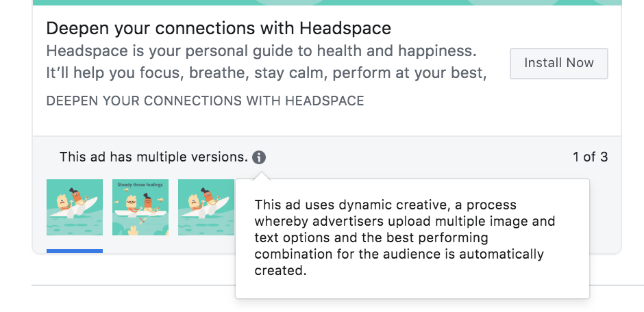Screen dimensions: 644x312
Task: Select the third ad version thumbnail
Action: tap(206, 207)
